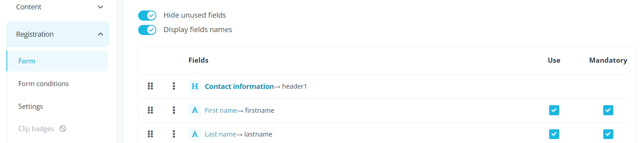This screenshot has height=143, width=644.
Task: Uncheck the Use checkbox for First name
Action: [554, 110]
